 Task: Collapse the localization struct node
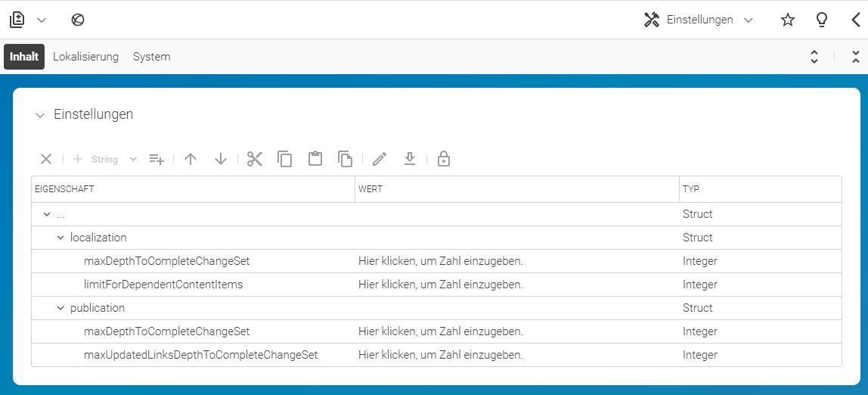pos(60,238)
